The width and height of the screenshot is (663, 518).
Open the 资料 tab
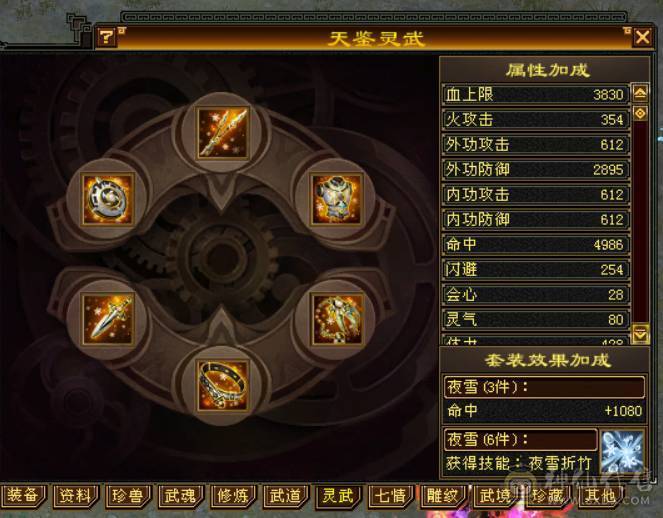[x=76, y=495]
